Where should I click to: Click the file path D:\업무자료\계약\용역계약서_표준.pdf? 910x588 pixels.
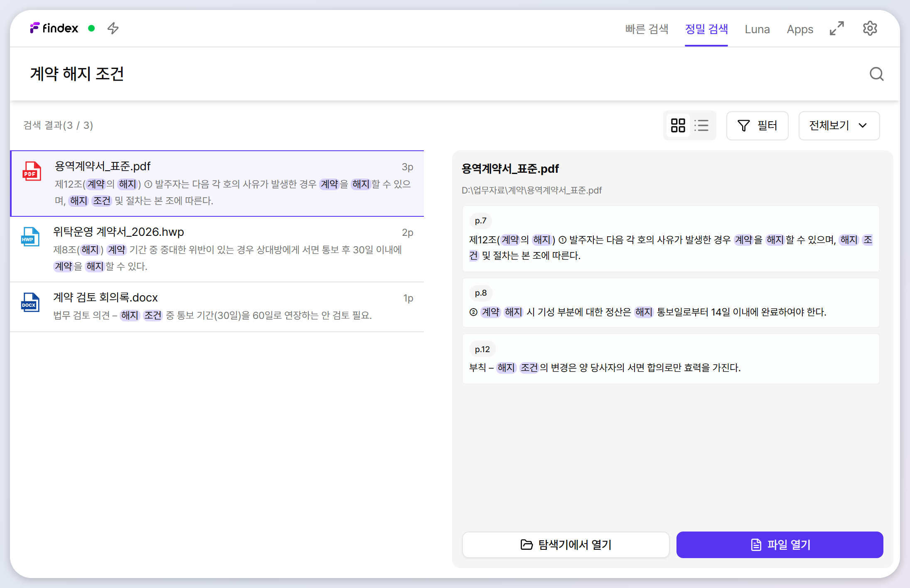[x=531, y=190]
